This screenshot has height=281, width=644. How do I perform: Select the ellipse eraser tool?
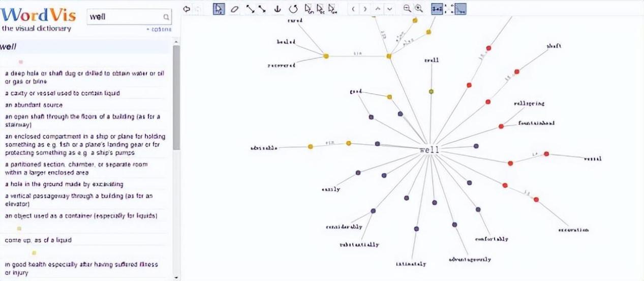click(234, 9)
